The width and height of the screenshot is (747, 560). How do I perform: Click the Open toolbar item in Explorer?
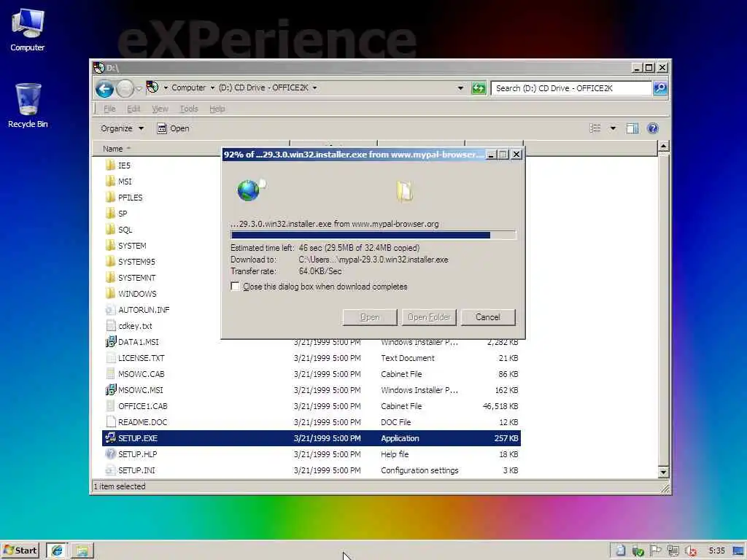pyautogui.click(x=174, y=128)
